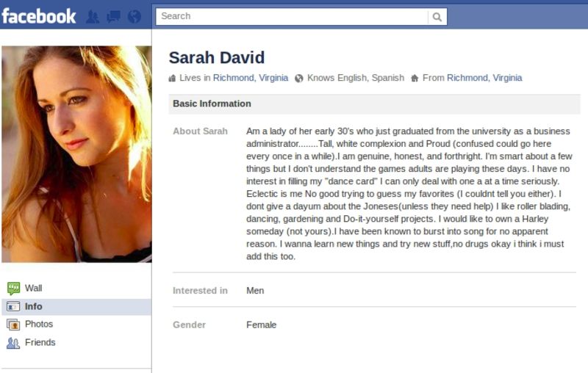Click the Photos icon in sidebar
Image resolution: width=588 pixels, height=373 pixels.
[13, 325]
